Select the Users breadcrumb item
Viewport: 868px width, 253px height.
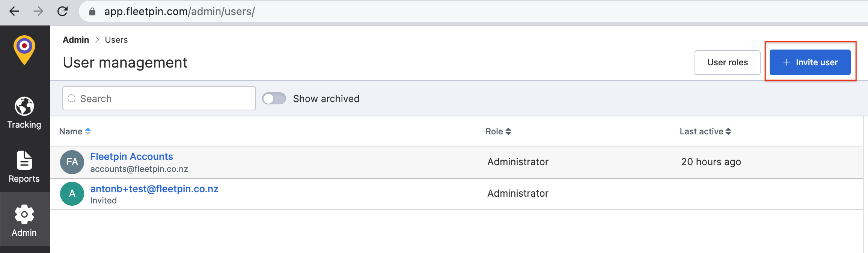coord(116,40)
